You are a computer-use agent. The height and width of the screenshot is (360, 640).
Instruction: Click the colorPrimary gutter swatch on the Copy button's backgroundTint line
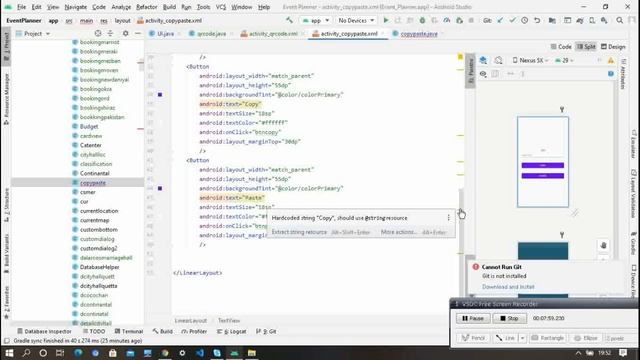[x=160, y=95]
